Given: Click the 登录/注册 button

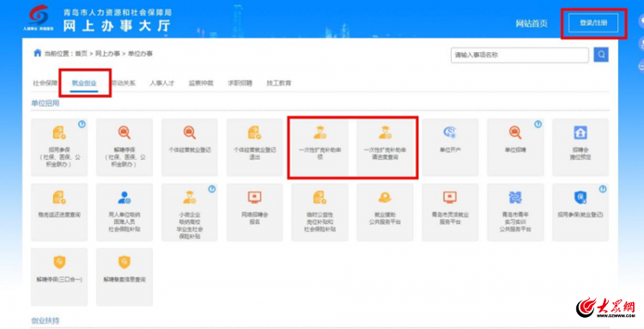Looking at the screenshot, I should coord(593,23).
